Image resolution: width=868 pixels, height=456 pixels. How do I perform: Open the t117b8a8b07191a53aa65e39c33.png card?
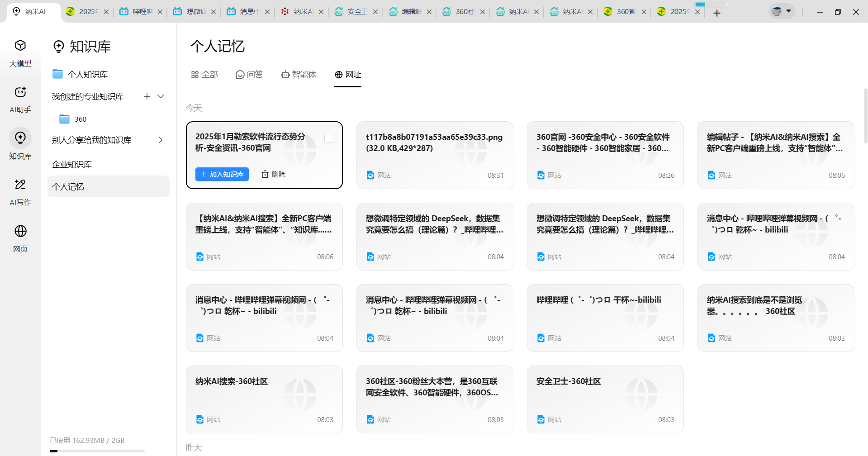[435, 155]
